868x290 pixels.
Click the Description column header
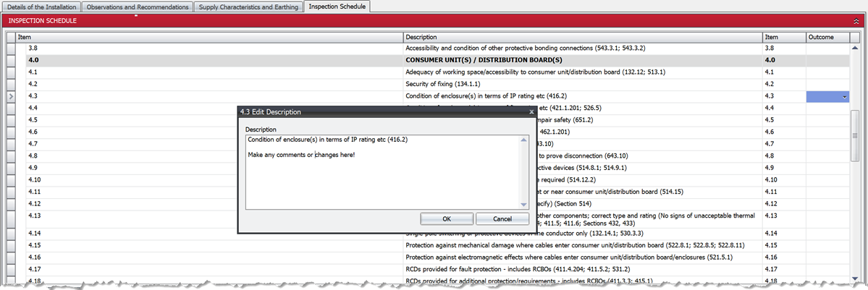(x=583, y=37)
